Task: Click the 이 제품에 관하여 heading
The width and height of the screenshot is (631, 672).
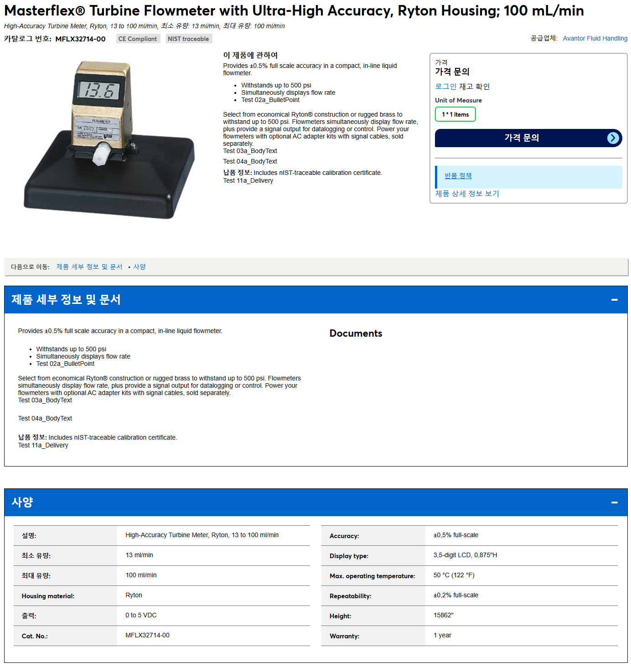Action: tap(250, 55)
